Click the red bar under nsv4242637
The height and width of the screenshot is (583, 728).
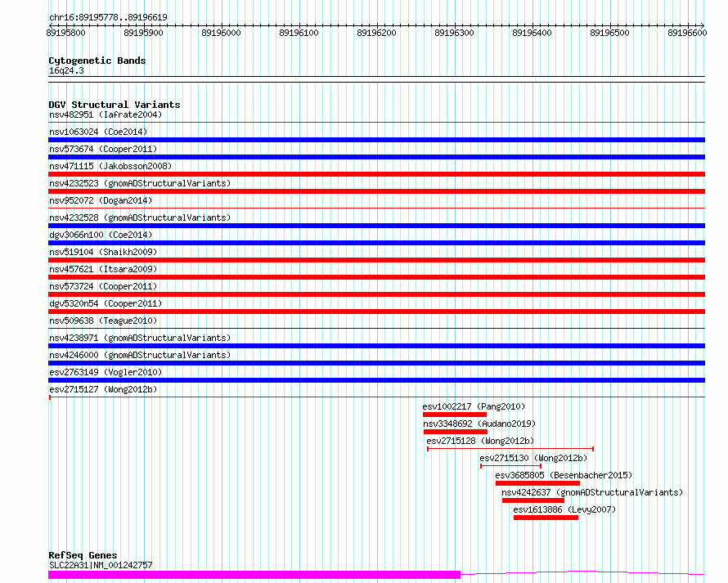[x=533, y=500]
